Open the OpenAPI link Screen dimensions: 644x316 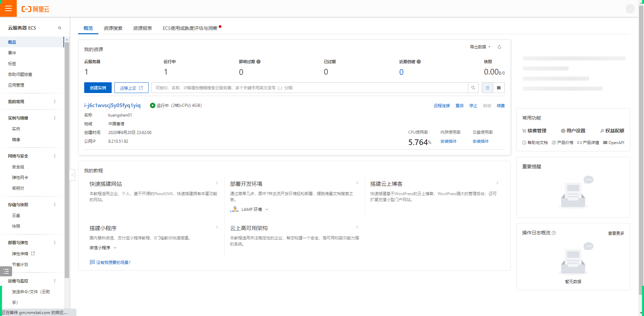pyautogui.click(x=613, y=143)
